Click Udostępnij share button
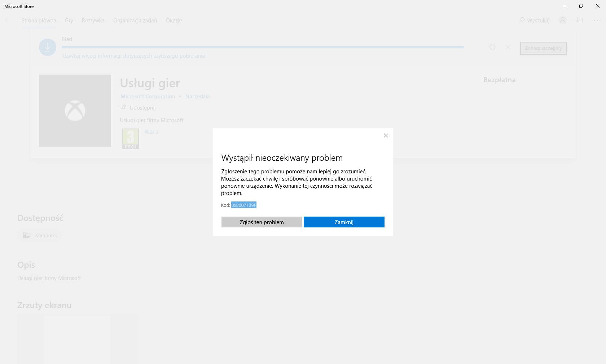The height and width of the screenshot is (364, 606). point(138,107)
